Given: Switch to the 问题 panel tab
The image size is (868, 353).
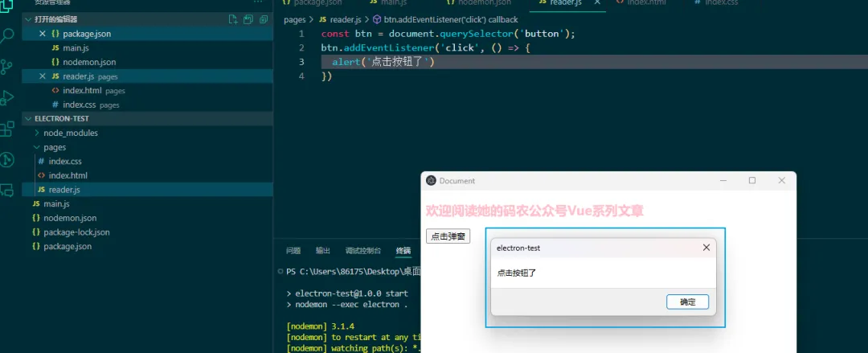Looking at the screenshot, I should tap(293, 251).
